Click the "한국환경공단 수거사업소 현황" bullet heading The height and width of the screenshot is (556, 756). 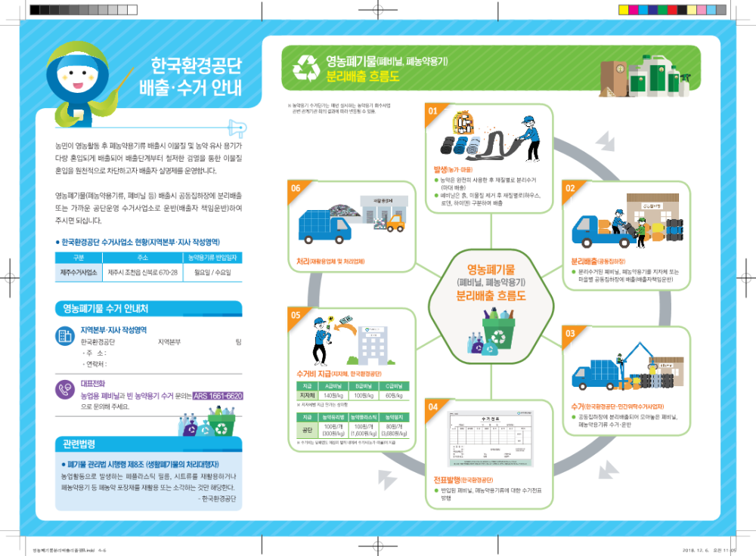pyautogui.click(x=138, y=242)
